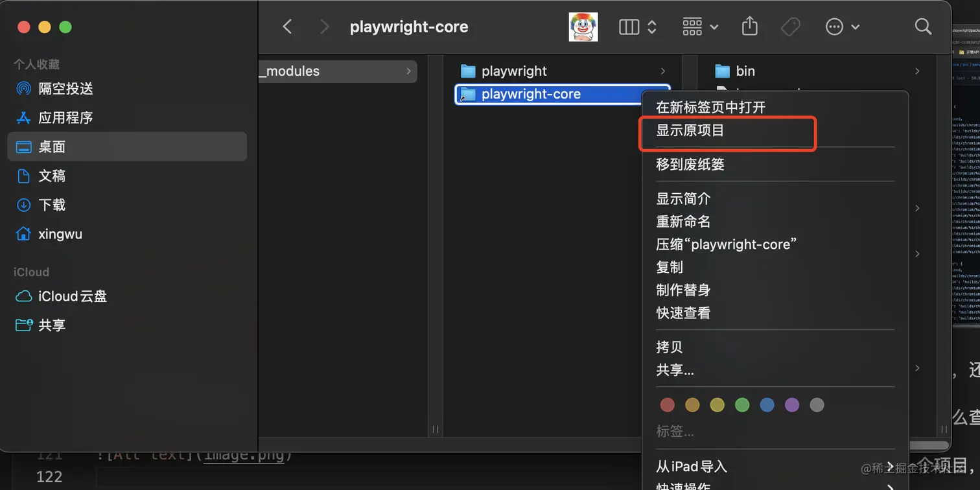Click the Share toolbar icon

749,26
